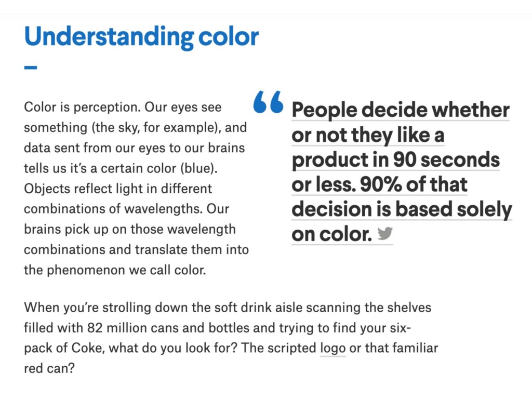Image resolution: width=532 pixels, height=399 pixels.
Task: Click the short blue dash below the heading
Action: tap(31, 68)
